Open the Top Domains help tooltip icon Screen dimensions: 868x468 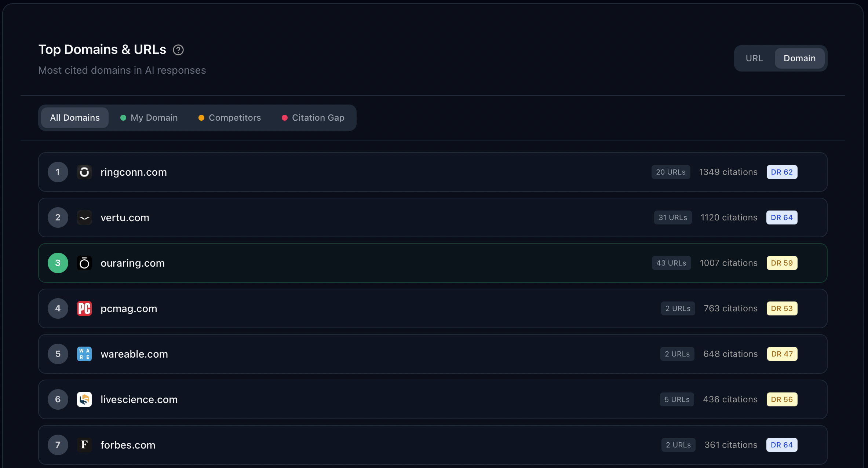tap(178, 50)
